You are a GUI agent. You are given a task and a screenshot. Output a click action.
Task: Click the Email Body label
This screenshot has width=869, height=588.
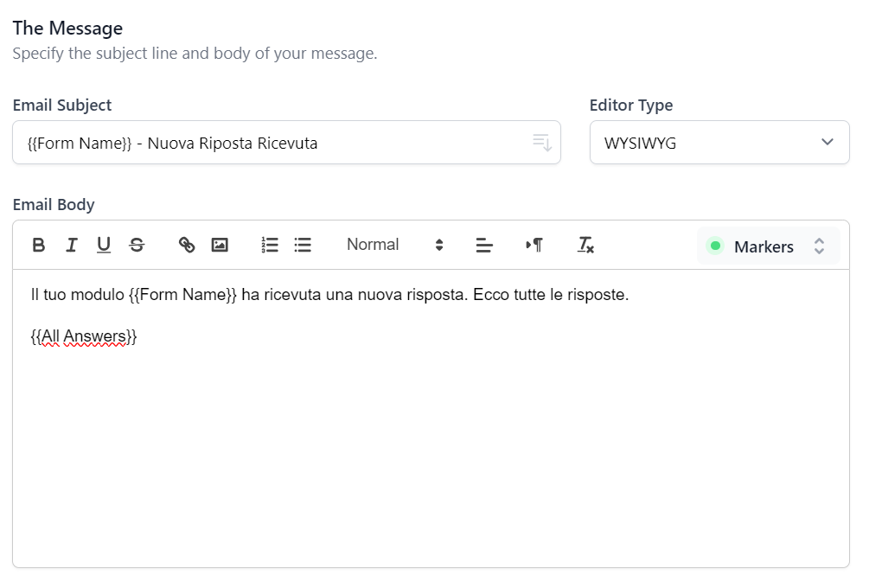pyautogui.click(x=54, y=205)
